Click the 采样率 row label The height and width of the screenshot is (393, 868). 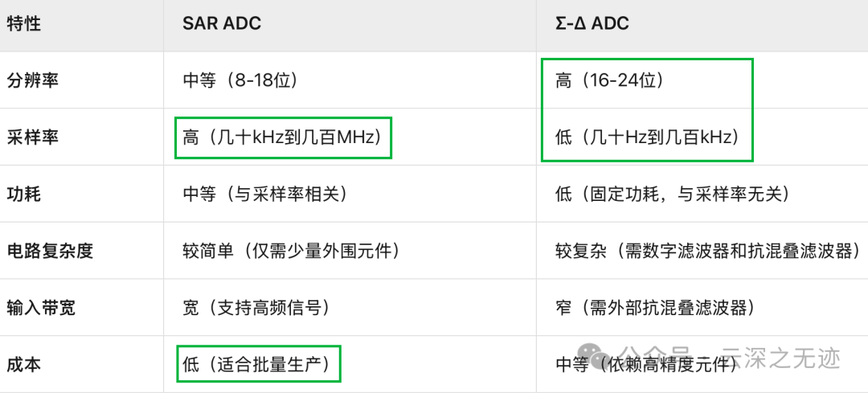tap(32, 137)
